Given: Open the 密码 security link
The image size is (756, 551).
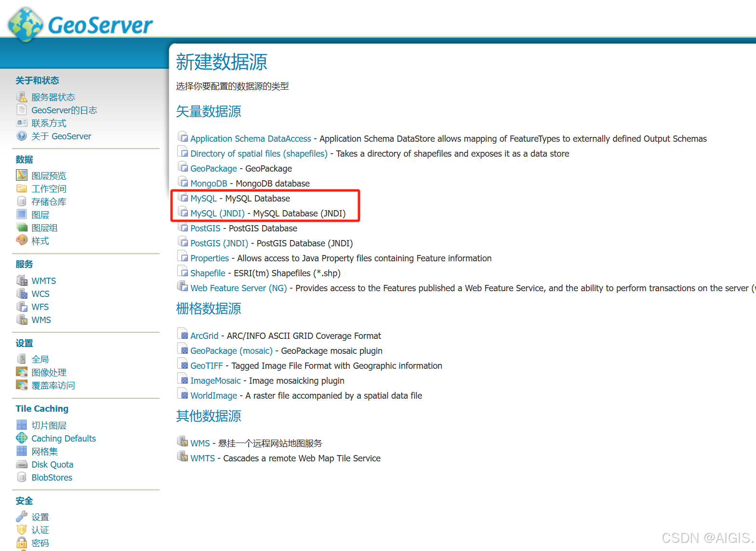Looking at the screenshot, I should click(40, 543).
